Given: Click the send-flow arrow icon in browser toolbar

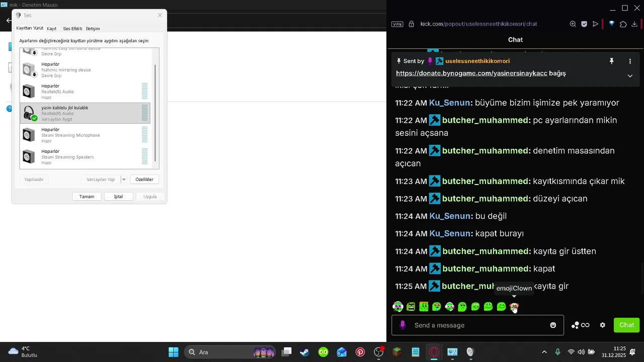Looking at the screenshot, I should click(x=595, y=24).
